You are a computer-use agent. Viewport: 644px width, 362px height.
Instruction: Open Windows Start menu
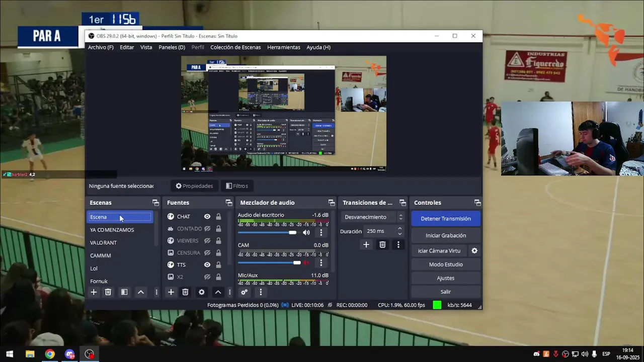[x=10, y=354]
